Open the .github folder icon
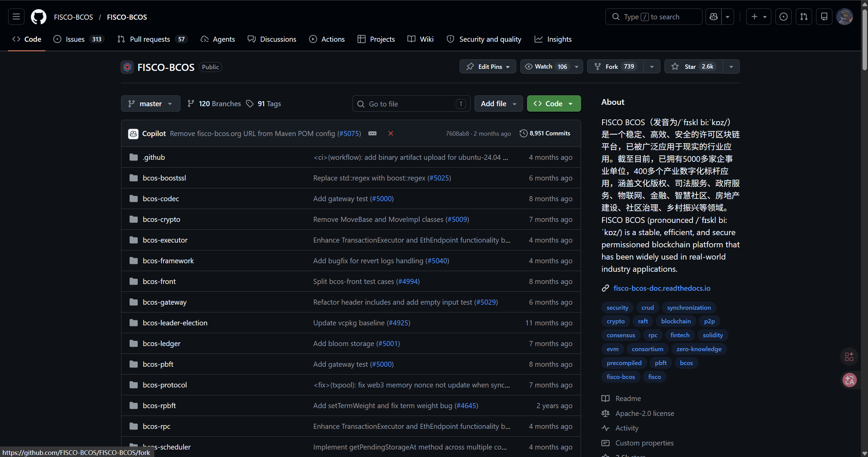The image size is (868, 457). click(x=134, y=157)
